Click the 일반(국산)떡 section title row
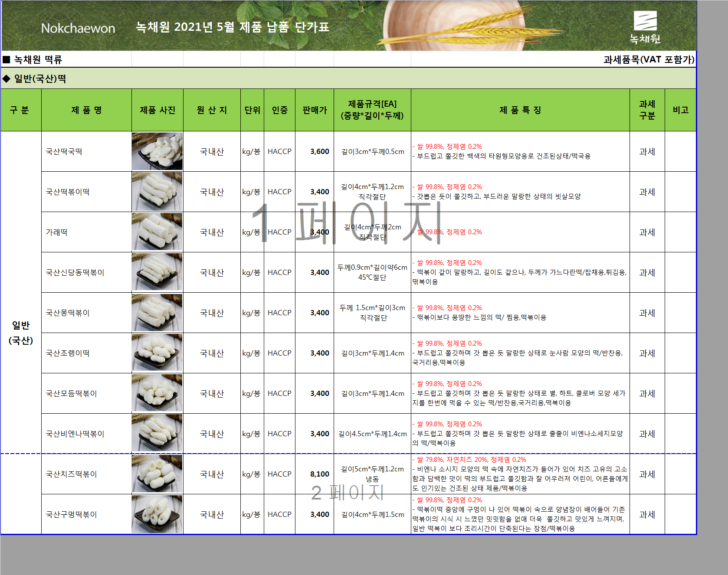This screenshot has height=575, width=728. 348,78
